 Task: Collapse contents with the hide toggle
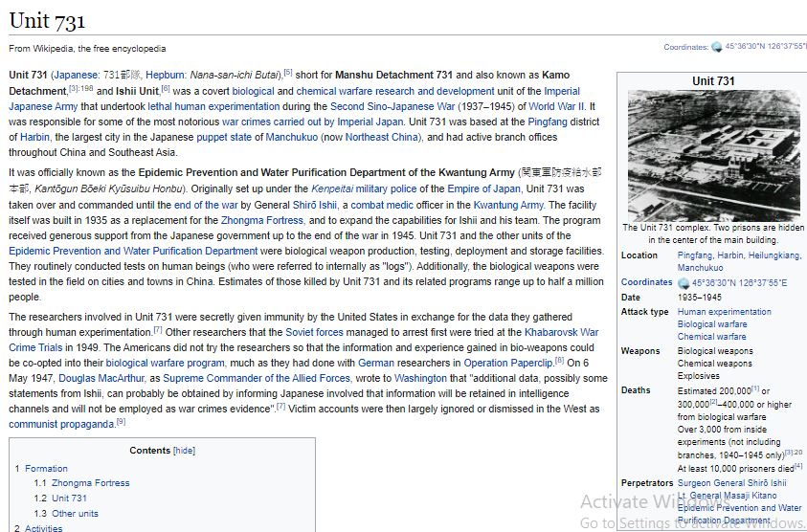184,451
